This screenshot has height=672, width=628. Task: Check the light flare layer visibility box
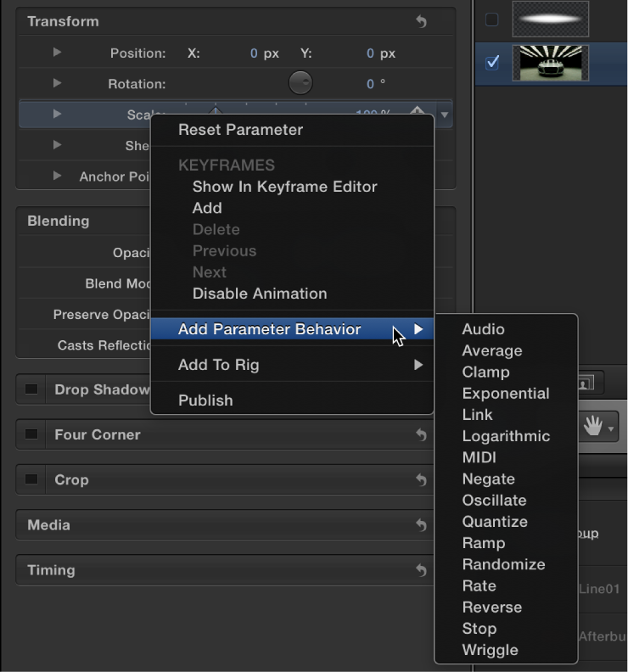491,20
